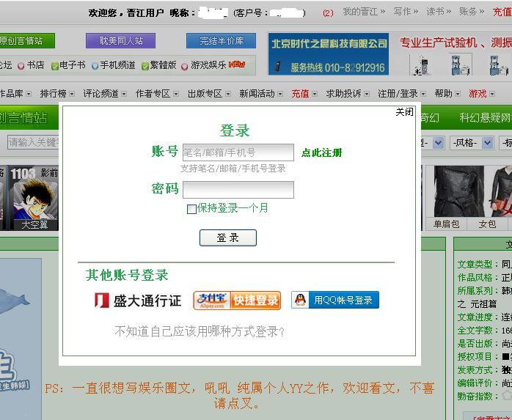
Task: Expand the 评论频道 menu arrow
Action: tap(124, 94)
